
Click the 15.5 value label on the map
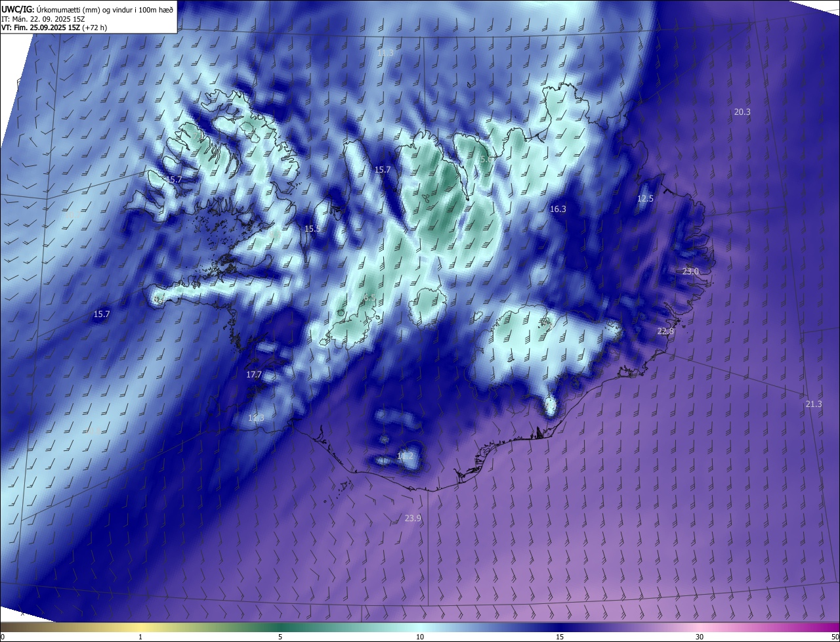pos(312,229)
